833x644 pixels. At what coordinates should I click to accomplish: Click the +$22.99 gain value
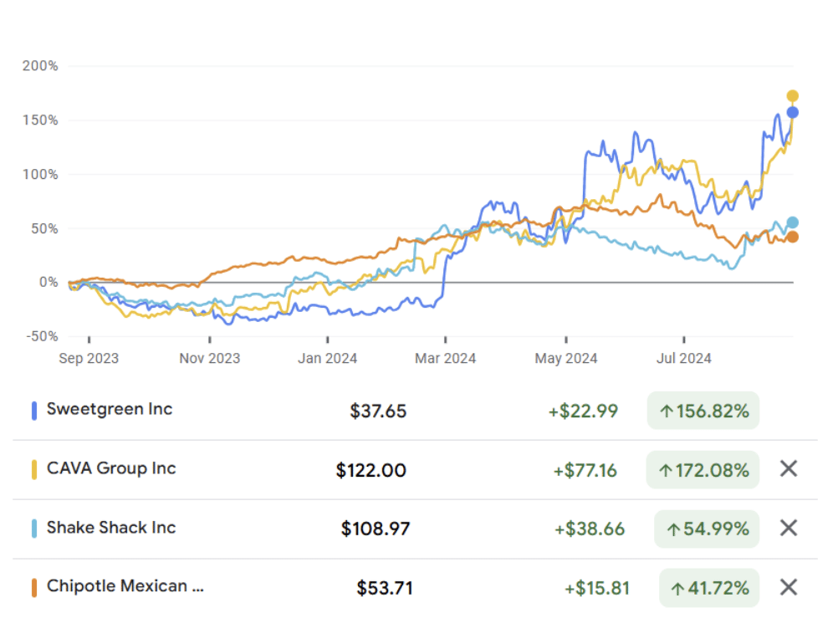[583, 411]
